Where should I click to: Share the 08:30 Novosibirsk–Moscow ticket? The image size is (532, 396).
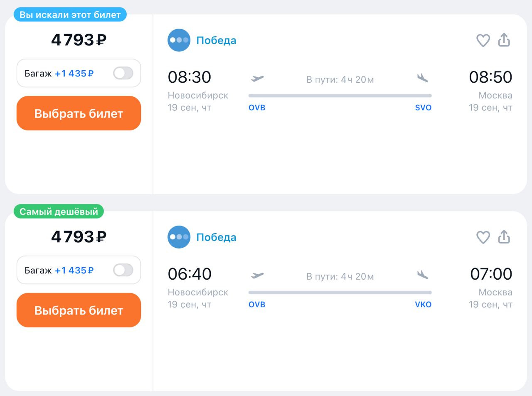coord(504,40)
